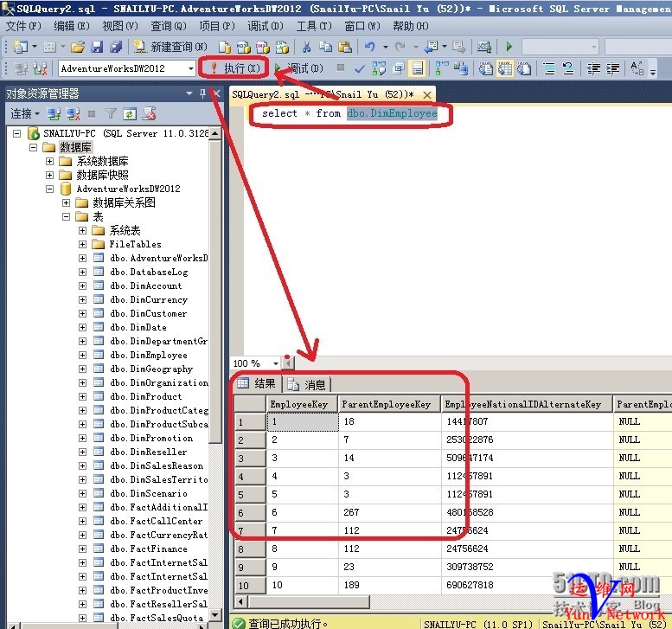Click the Refresh icon in Object Explorer
This screenshot has width=672, height=629.
pyautogui.click(x=130, y=114)
